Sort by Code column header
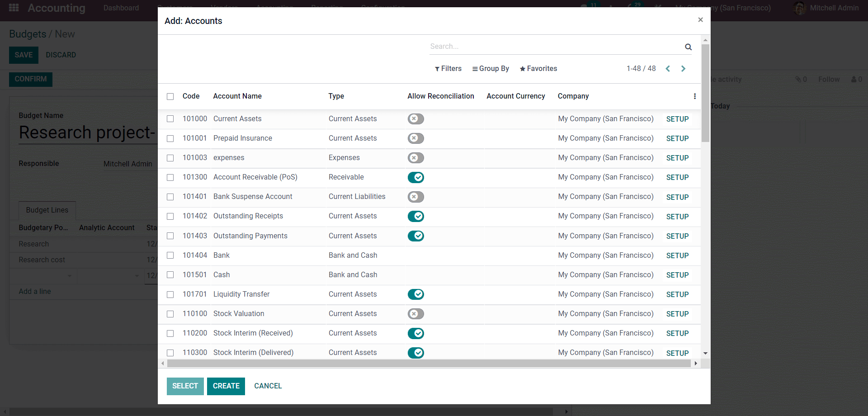 click(191, 96)
